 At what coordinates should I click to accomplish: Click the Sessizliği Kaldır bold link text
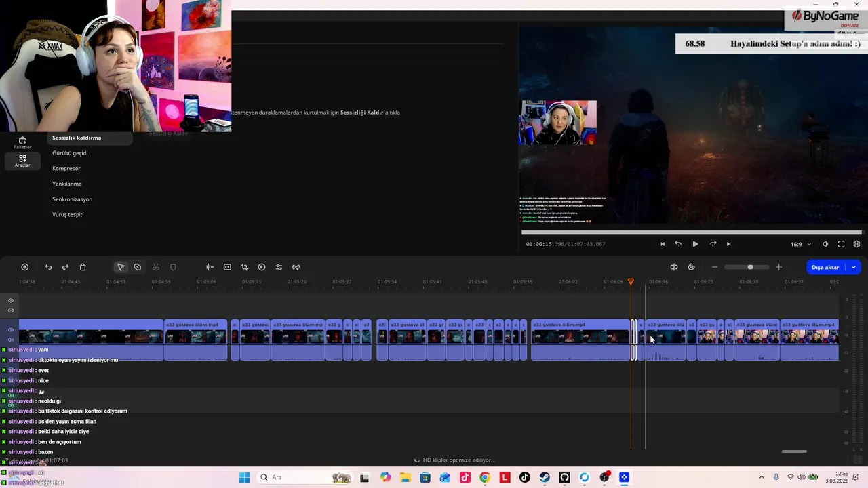(x=363, y=113)
